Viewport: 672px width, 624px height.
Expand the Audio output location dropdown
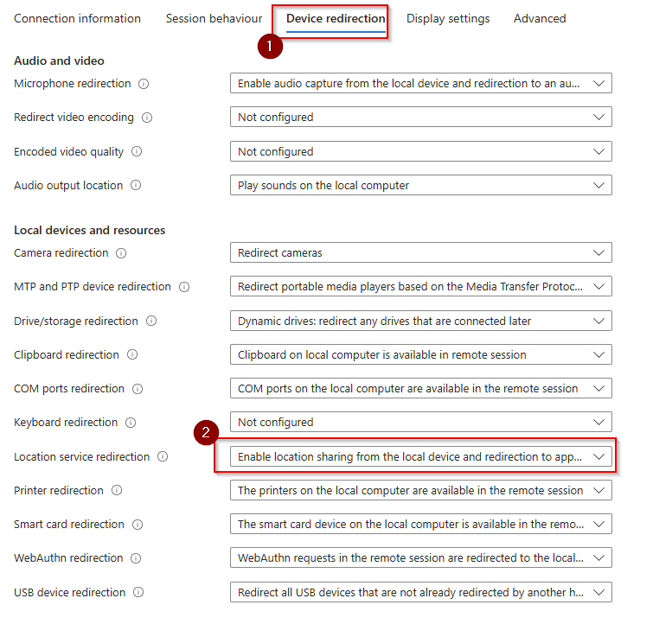coord(420,185)
